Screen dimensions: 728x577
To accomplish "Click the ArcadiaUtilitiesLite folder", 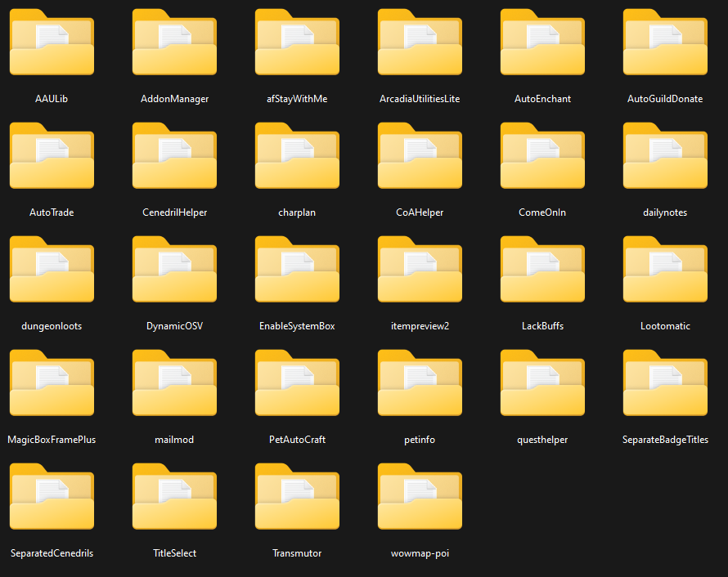I will (x=420, y=43).
